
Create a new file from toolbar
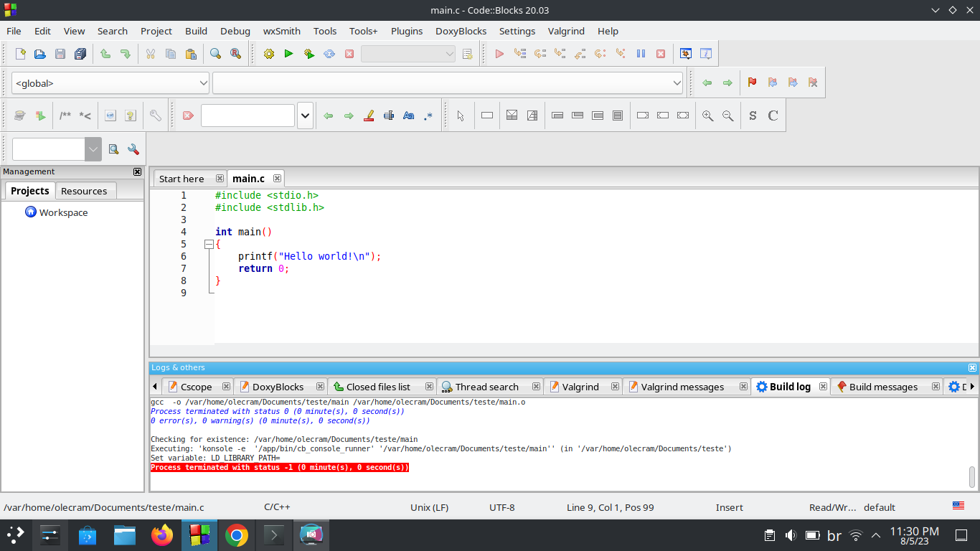pos(20,54)
